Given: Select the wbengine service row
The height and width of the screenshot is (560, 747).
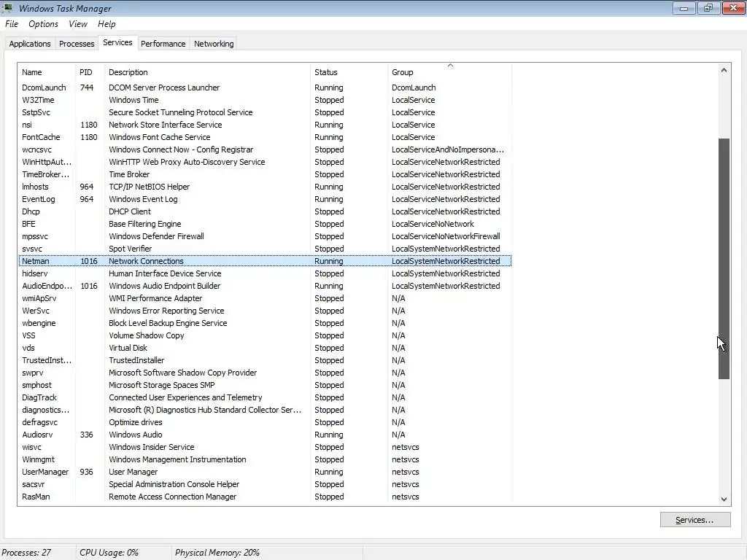Looking at the screenshot, I should (265, 323).
